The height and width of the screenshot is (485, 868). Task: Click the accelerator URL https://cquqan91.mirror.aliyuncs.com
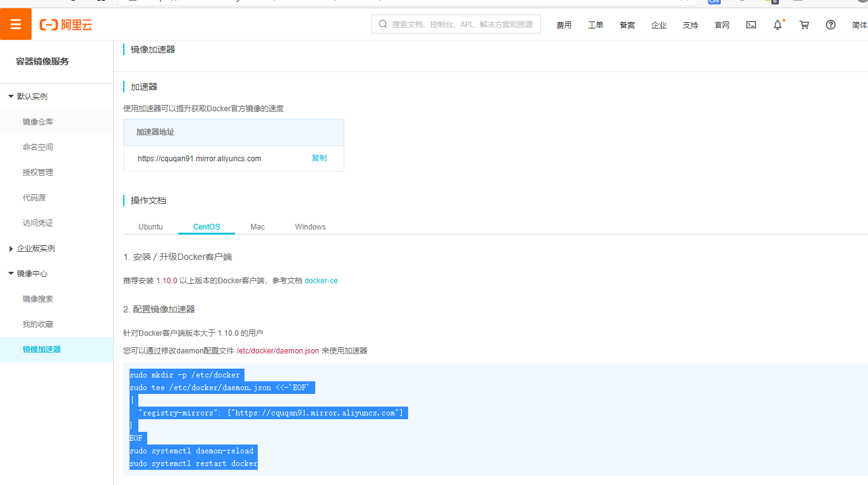(200, 159)
